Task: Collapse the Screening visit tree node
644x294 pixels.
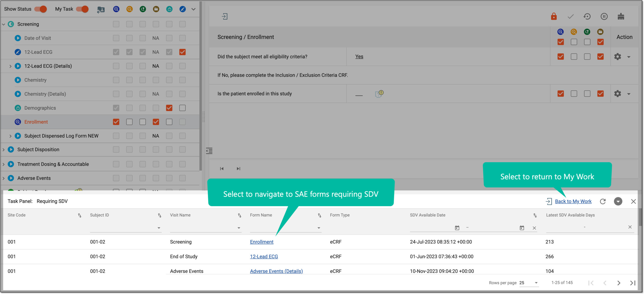Action: click(x=4, y=24)
